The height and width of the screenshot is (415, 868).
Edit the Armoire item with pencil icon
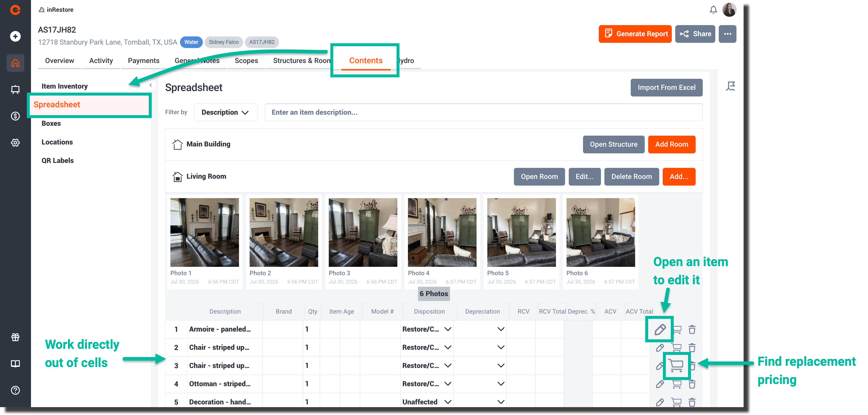[660, 329]
